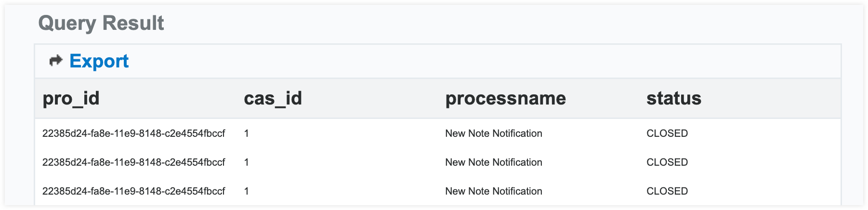The image size is (868, 210).
Task: Click the Query Result heading
Action: 101,23
